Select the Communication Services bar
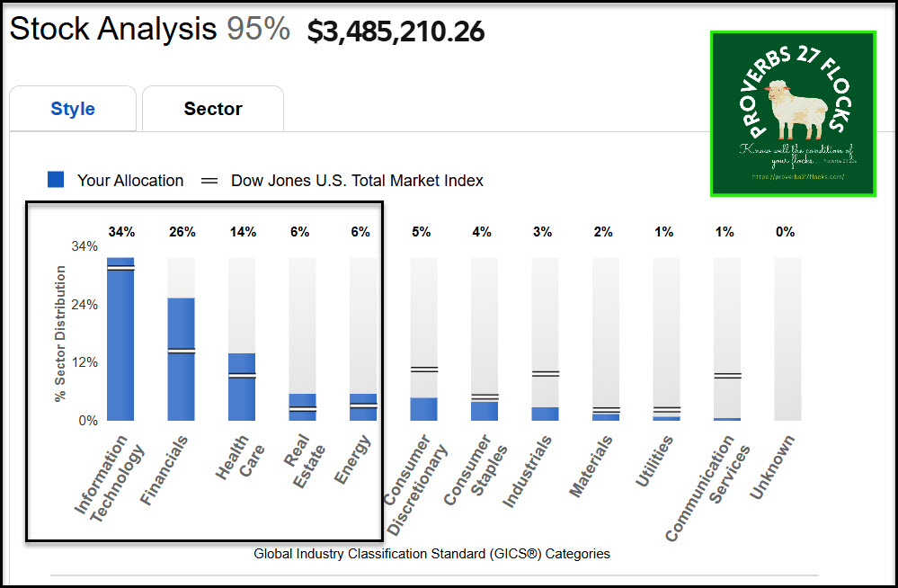This screenshot has width=898, height=588. pyautogui.click(x=727, y=418)
